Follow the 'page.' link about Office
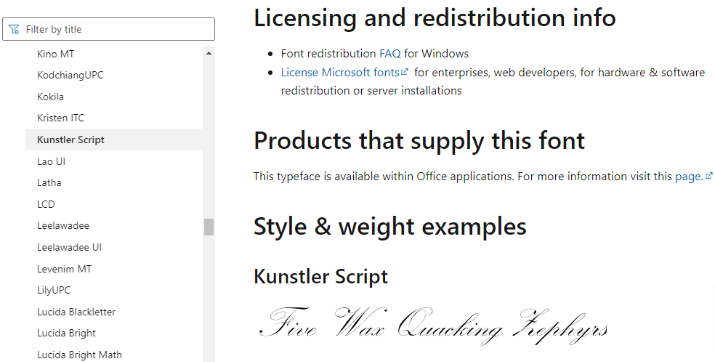The image size is (715, 362). click(x=689, y=176)
